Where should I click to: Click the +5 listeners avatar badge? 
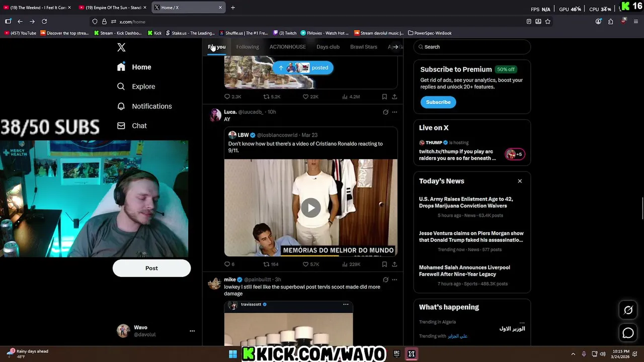pos(515,154)
